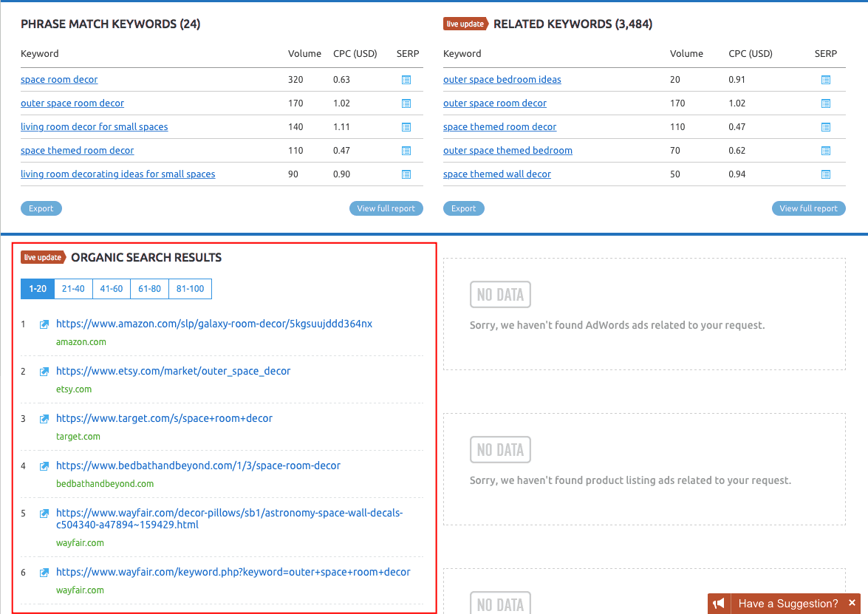Click live update badge near Related Keywords
This screenshot has height=614, width=868.
[465, 23]
